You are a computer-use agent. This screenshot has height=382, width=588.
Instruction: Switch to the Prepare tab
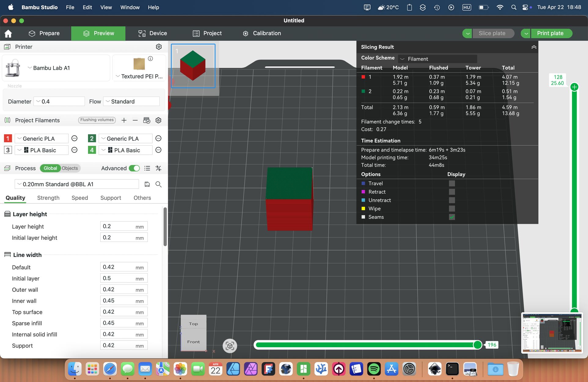[x=44, y=33]
